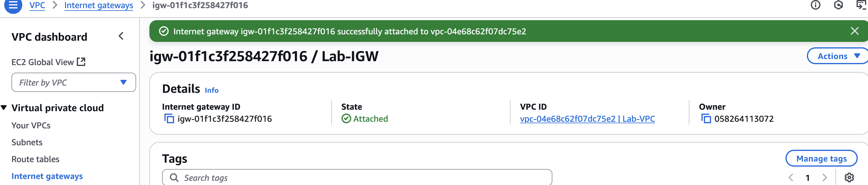Open the Lab-VPC VPC ID link
868x185 pixels.
(x=587, y=119)
